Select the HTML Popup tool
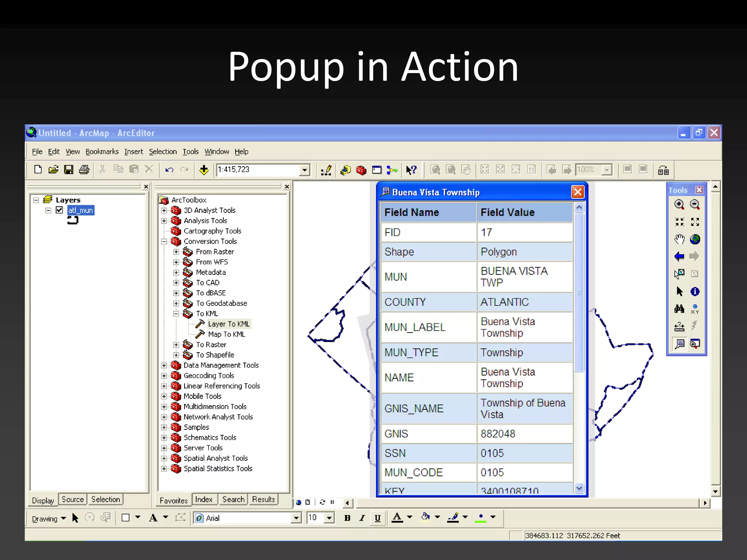Screen dimensions: 747x560 click(679, 344)
